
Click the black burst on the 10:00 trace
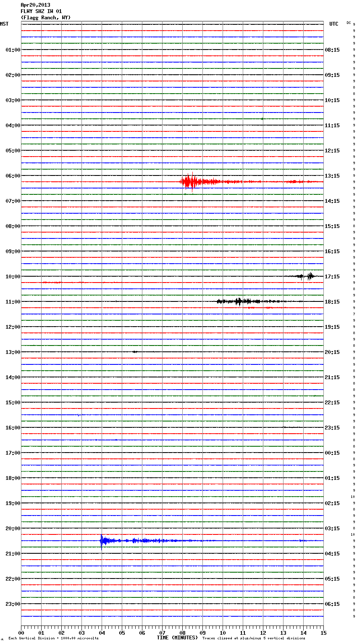[x=310, y=276]
